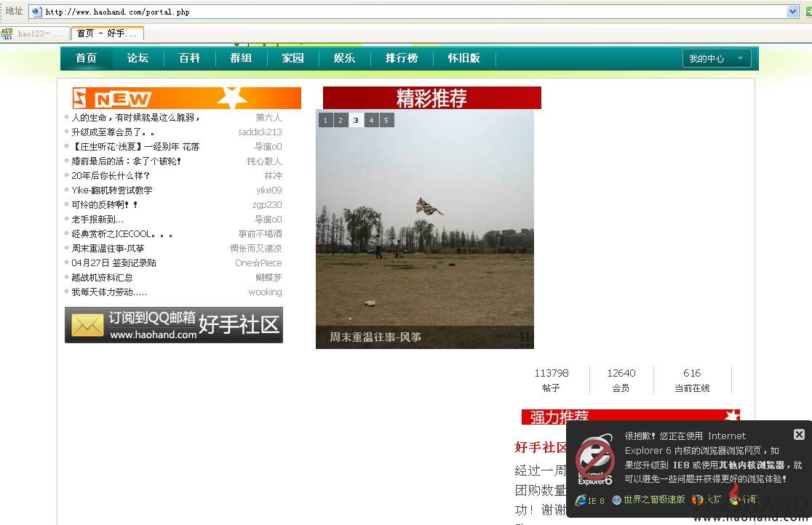
Task: Click the 12640 会员 member count
Action: pyautogui.click(x=621, y=380)
